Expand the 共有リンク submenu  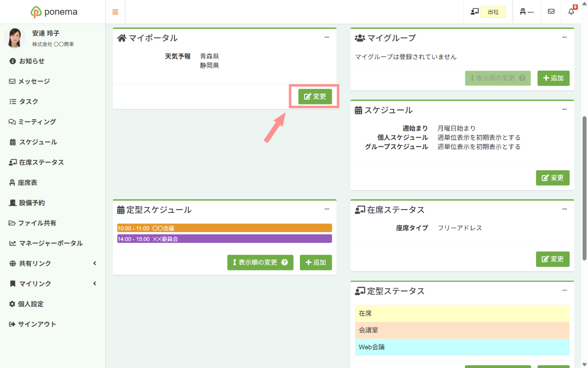[x=52, y=263]
